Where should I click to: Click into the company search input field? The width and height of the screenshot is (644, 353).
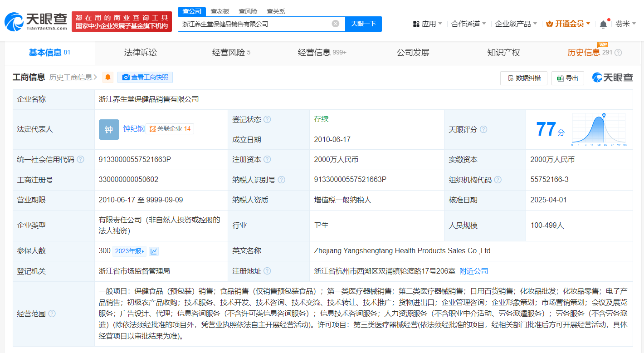254,24
